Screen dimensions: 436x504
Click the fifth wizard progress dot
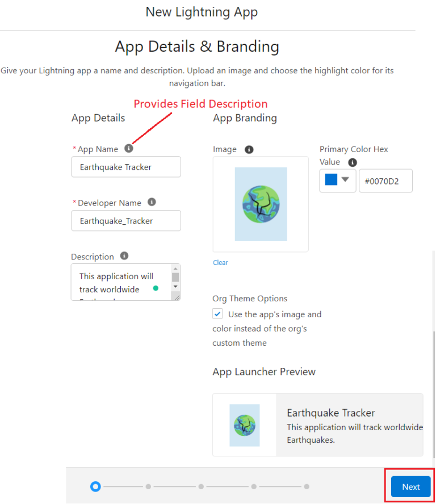307,486
